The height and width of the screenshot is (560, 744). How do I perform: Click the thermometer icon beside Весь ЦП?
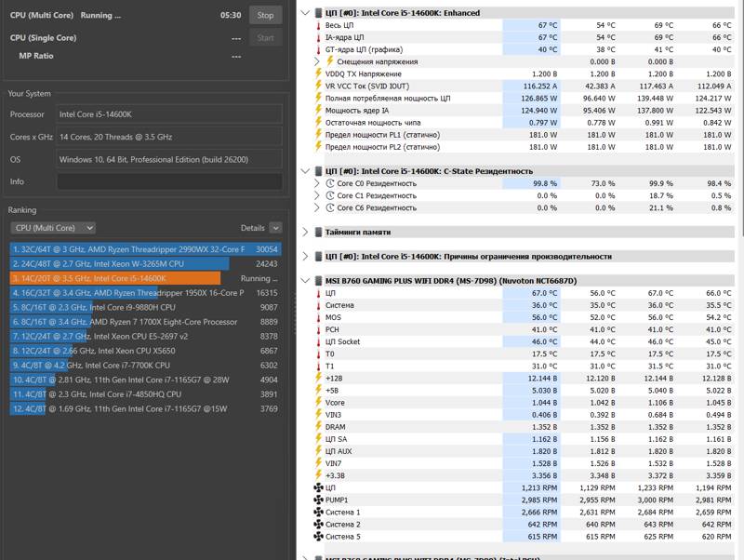click(318, 25)
